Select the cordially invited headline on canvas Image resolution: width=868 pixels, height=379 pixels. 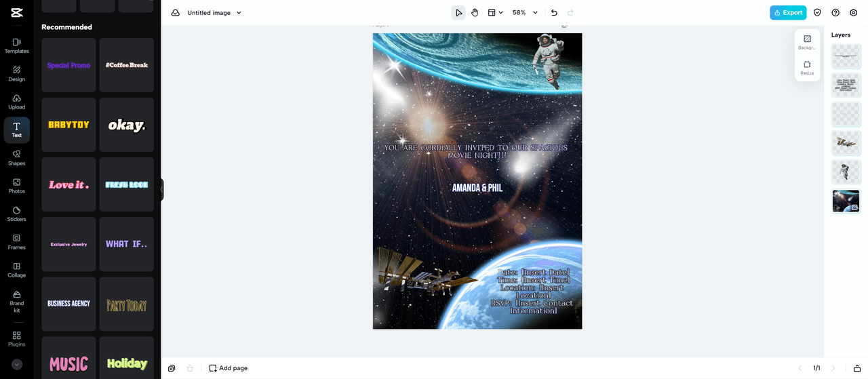coord(476,151)
